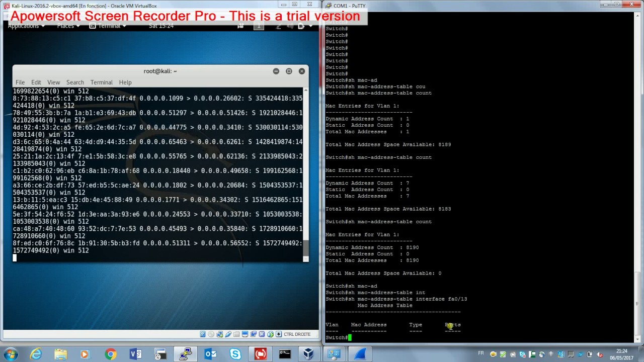The width and height of the screenshot is (644, 362).
Task: Open Outlook from the taskbar
Action: point(210,354)
